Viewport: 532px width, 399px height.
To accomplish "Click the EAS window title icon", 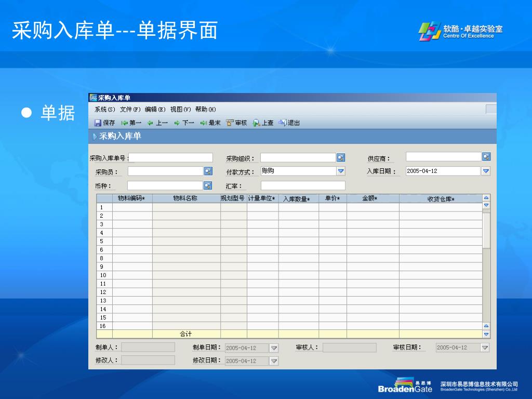I will pos(94,98).
